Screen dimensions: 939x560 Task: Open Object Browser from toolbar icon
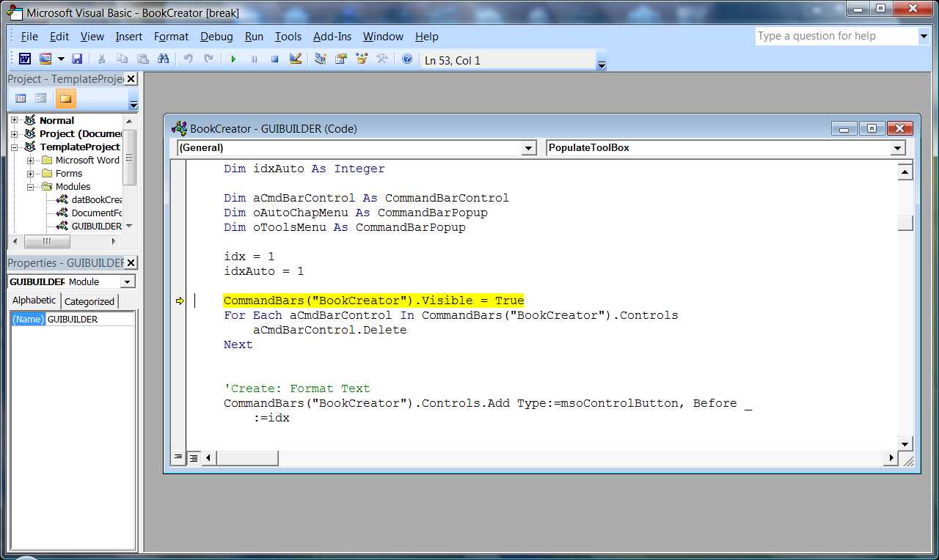[x=362, y=59]
